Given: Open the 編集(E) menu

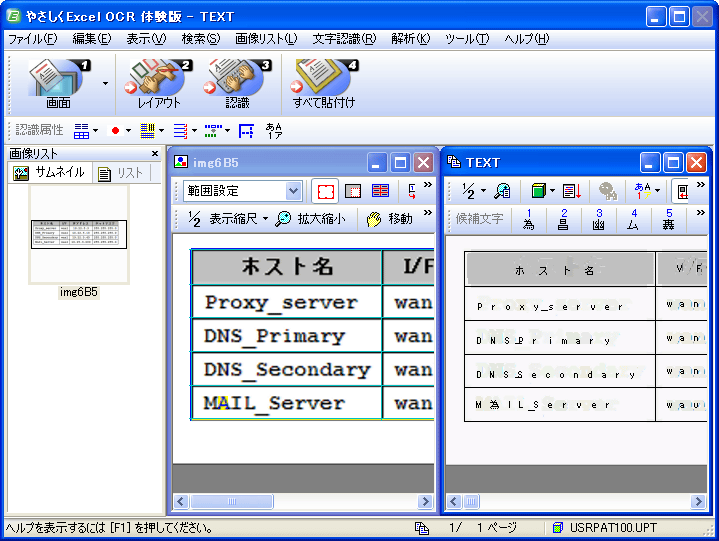Looking at the screenshot, I should (92, 39).
